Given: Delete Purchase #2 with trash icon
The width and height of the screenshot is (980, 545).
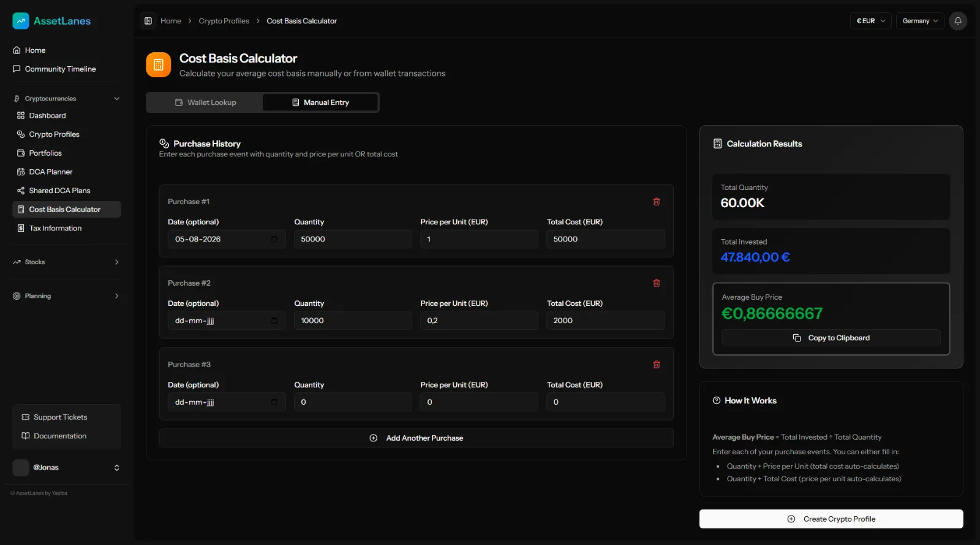Looking at the screenshot, I should pyautogui.click(x=657, y=283).
